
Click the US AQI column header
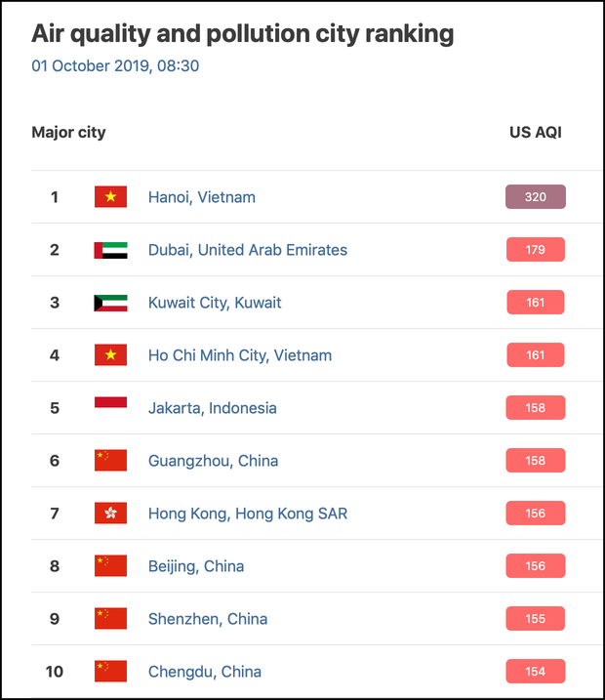click(536, 132)
